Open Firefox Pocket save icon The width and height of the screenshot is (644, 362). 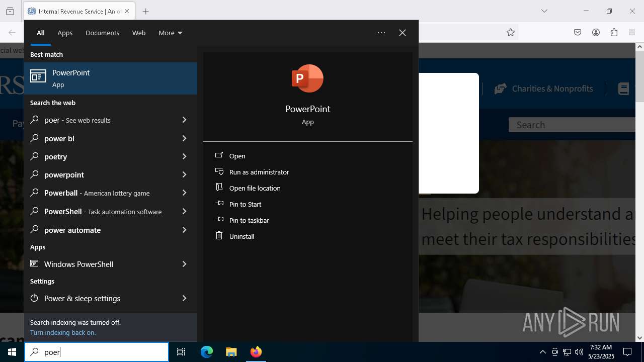578,32
